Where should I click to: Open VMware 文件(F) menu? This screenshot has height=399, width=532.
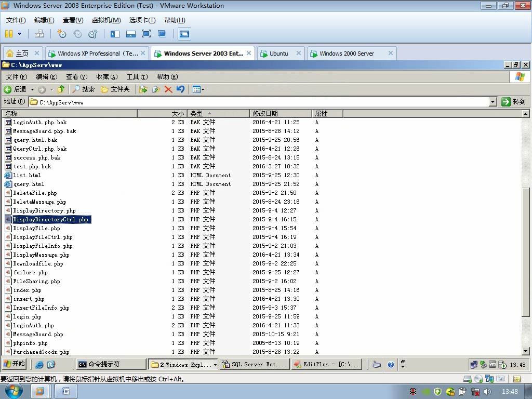coord(16,20)
